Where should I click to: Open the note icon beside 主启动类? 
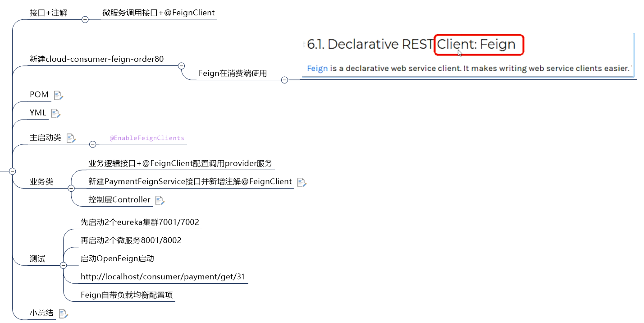pos(71,138)
